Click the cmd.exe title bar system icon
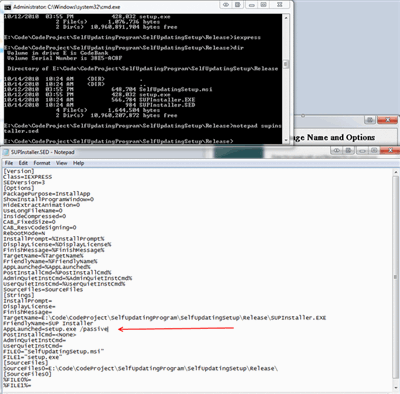This screenshot has height=394, width=400. click(x=7, y=7)
